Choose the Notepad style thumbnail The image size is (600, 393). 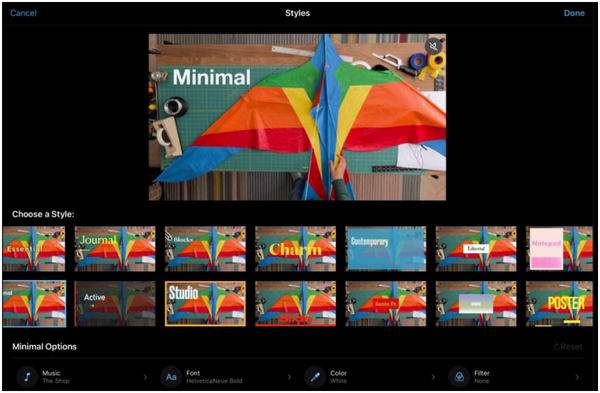(559, 249)
